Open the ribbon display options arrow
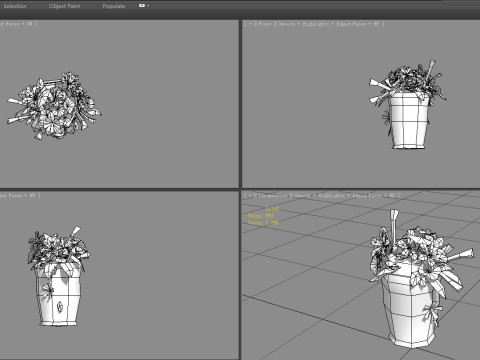 pos(148,6)
